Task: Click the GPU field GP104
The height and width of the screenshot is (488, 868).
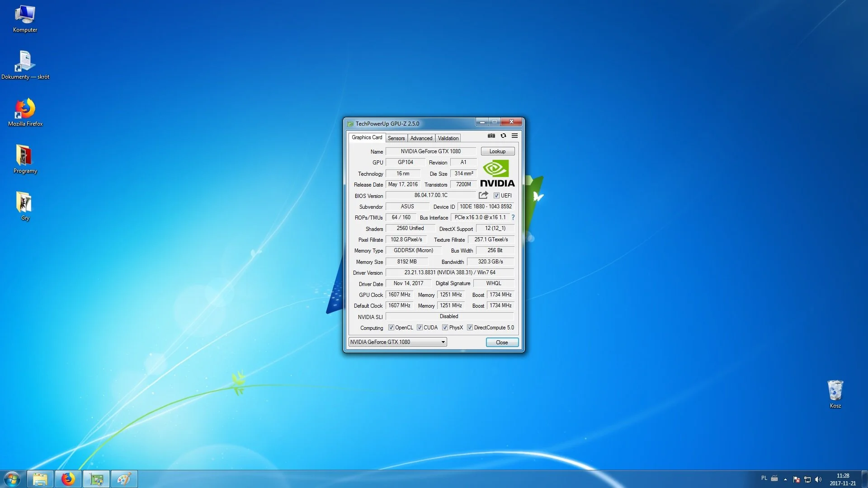Action: click(405, 162)
